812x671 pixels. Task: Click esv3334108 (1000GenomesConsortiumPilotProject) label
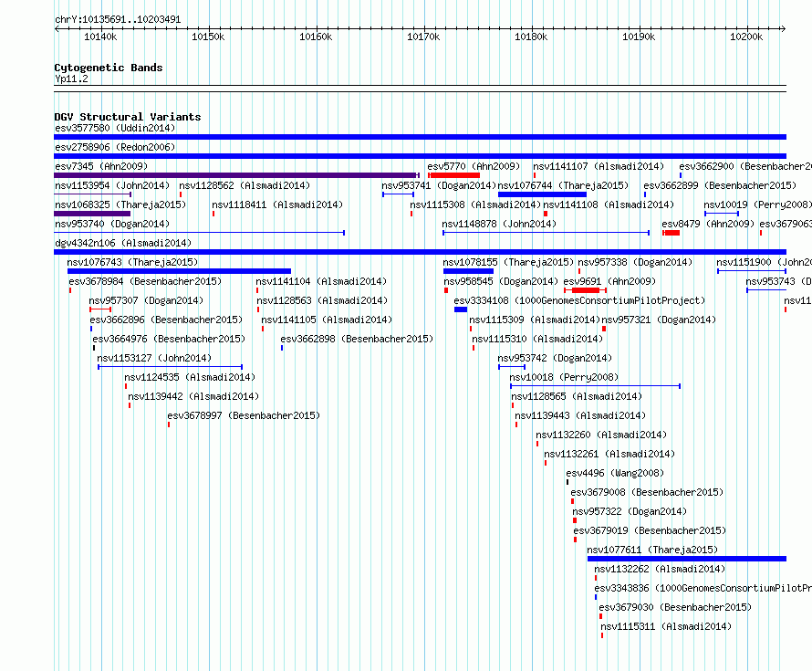tap(579, 300)
